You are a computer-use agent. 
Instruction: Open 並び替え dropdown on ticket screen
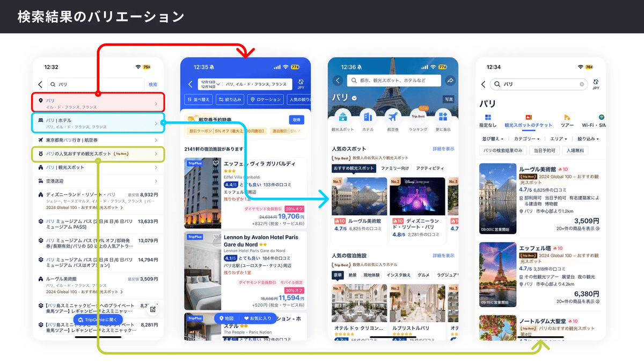[x=492, y=139]
